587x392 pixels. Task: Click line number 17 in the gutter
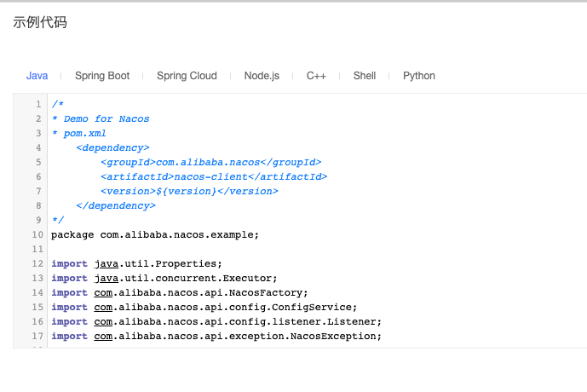click(x=37, y=336)
